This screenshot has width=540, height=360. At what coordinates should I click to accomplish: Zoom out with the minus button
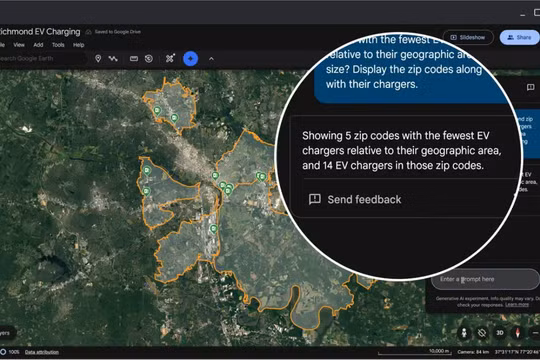pos(535,333)
